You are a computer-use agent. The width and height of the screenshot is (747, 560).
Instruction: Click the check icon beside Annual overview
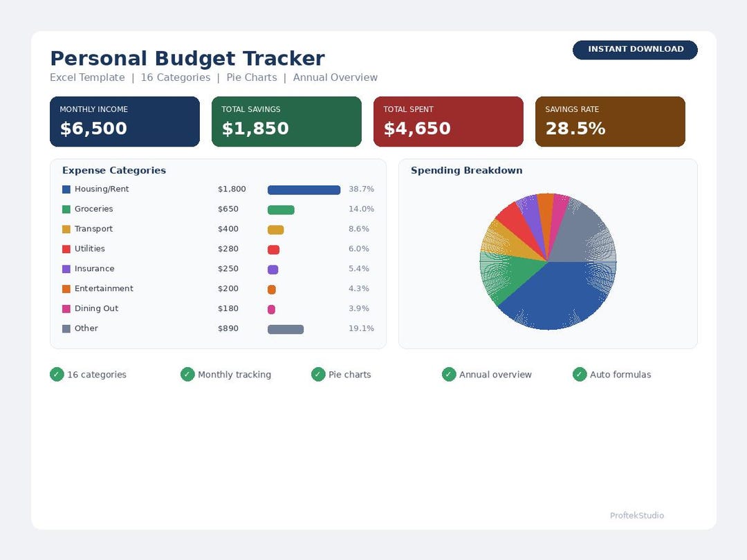(x=449, y=375)
